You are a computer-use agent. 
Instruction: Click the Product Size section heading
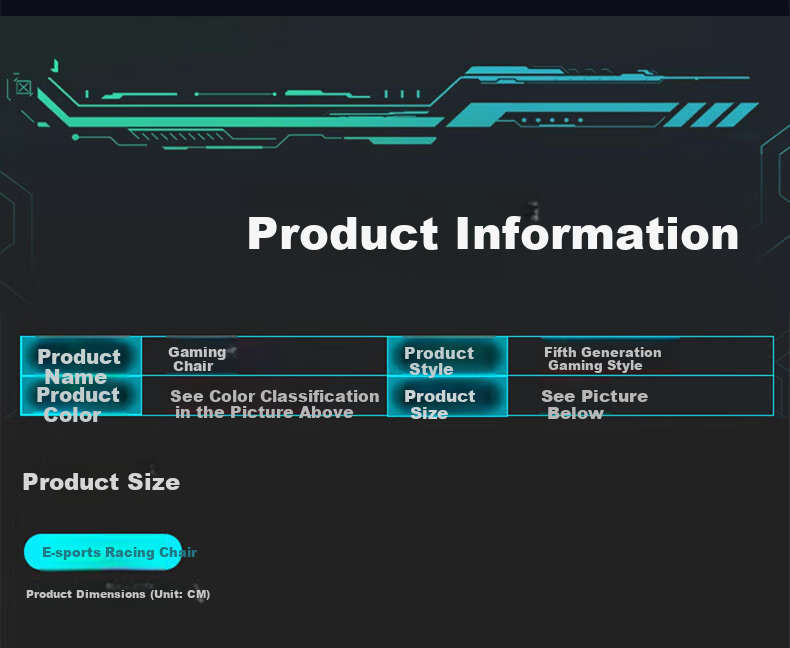(x=101, y=482)
